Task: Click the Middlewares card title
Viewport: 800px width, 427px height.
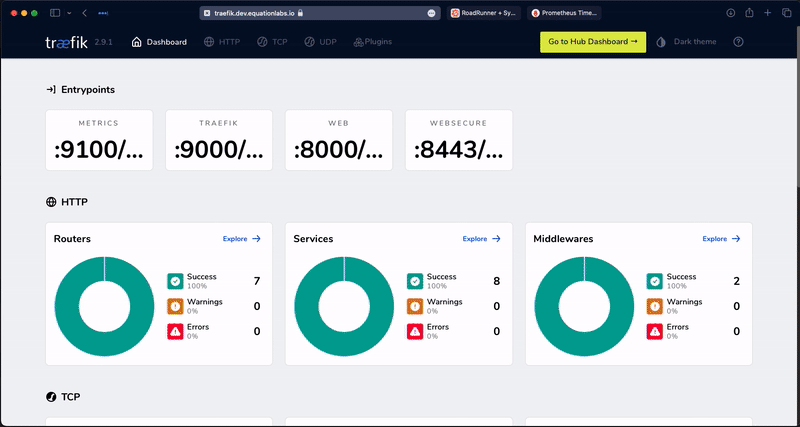Action: click(563, 239)
